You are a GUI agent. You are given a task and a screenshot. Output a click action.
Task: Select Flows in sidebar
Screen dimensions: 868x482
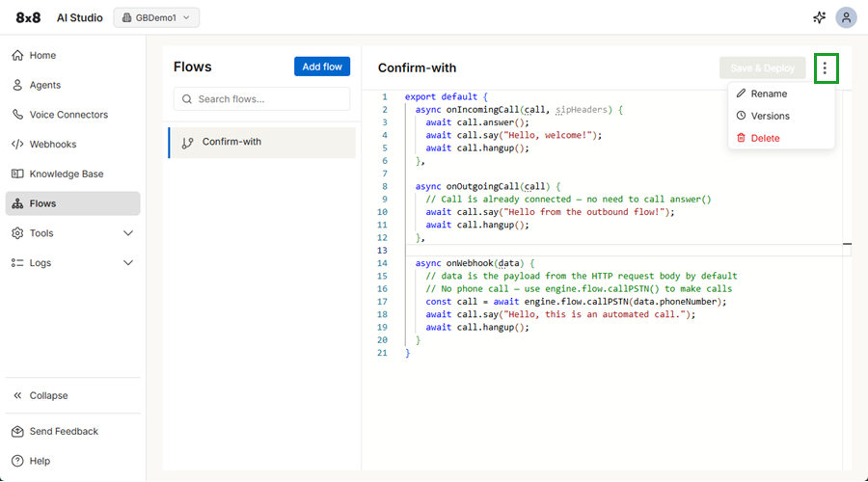pos(72,203)
